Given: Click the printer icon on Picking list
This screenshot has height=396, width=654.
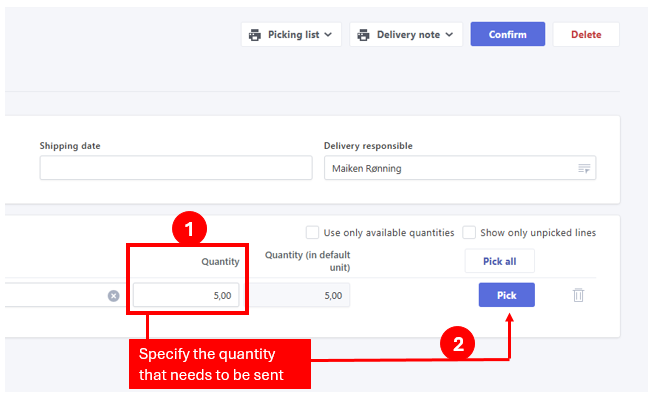Looking at the screenshot, I should tap(254, 35).
